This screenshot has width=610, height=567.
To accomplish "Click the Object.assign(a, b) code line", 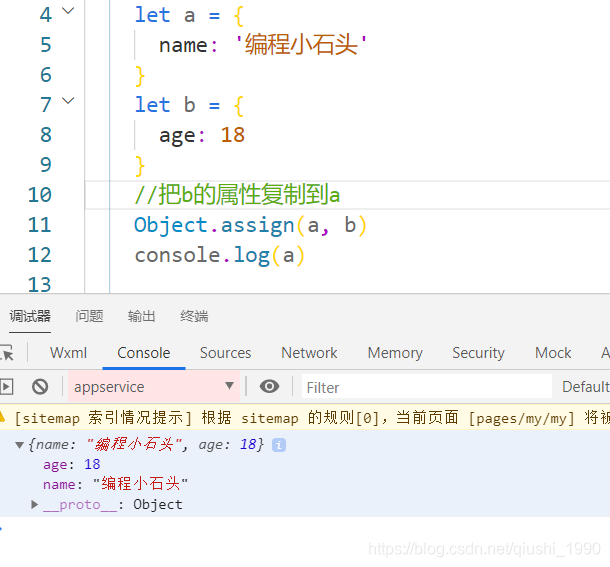I will (250, 225).
